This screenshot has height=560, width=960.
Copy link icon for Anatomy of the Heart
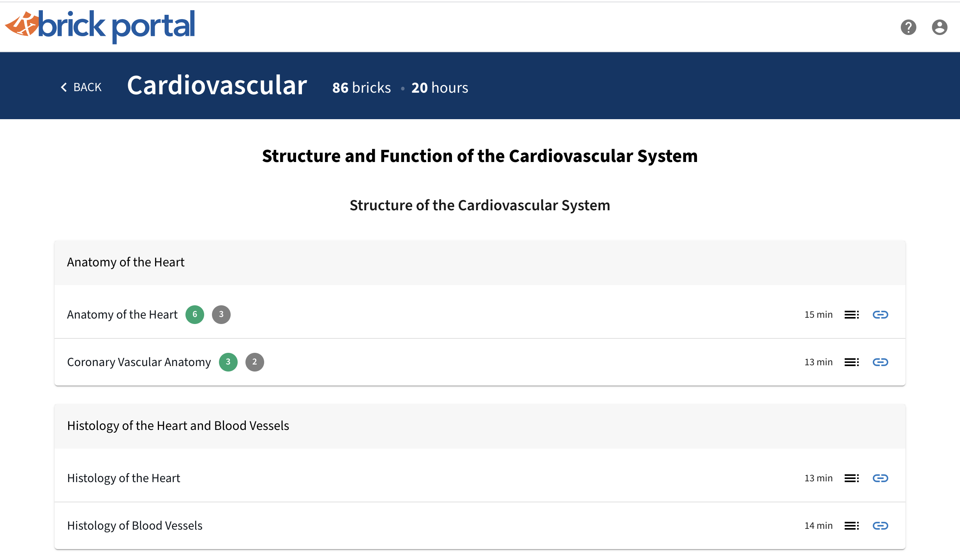(880, 315)
